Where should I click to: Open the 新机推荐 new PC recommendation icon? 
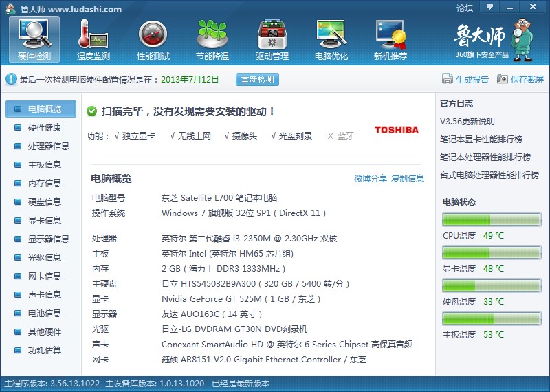pyautogui.click(x=390, y=39)
